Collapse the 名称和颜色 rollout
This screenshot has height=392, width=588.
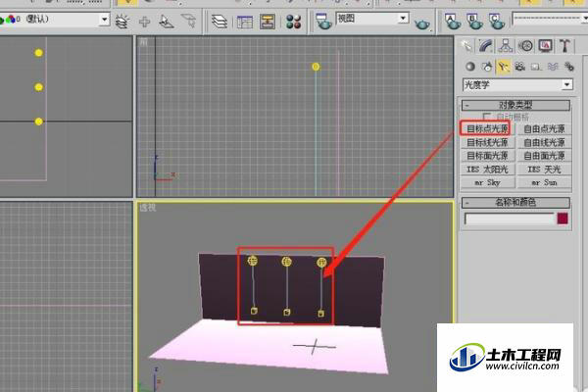click(x=515, y=203)
